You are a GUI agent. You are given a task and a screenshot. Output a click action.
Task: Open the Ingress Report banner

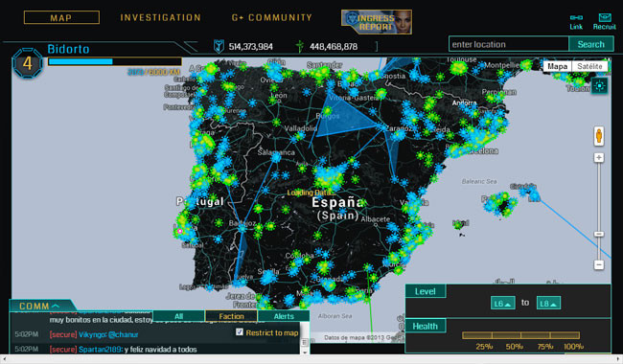[377, 22]
